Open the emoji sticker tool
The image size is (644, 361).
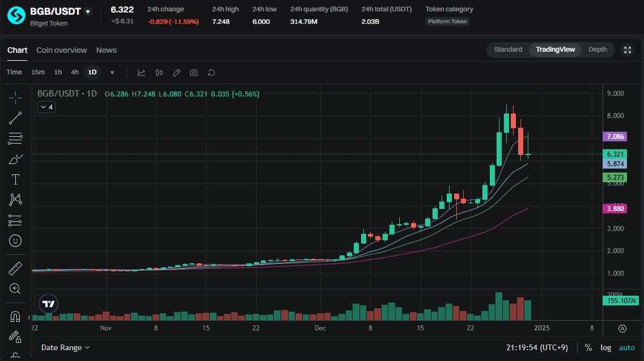click(x=15, y=241)
